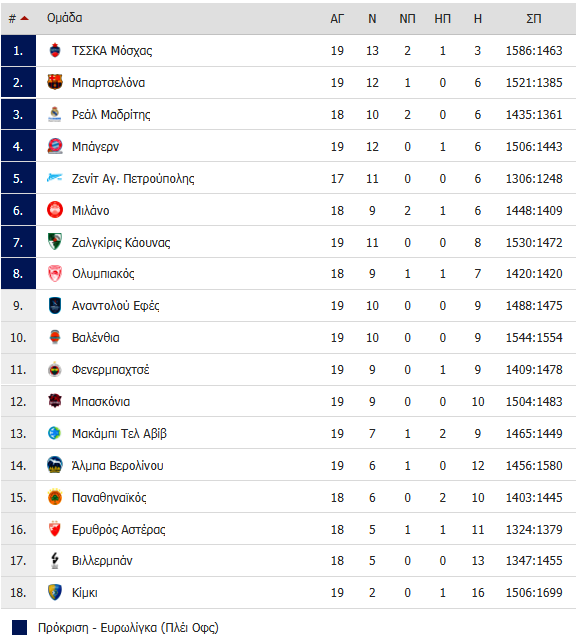
Task: Sort by the Ν wins column header
Action: tap(372, 19)
